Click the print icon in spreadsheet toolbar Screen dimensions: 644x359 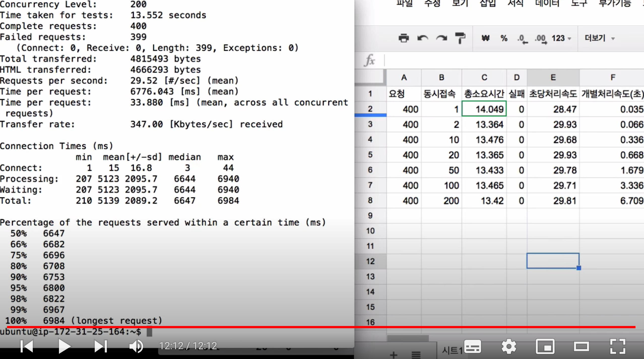[x=404, y=38]
